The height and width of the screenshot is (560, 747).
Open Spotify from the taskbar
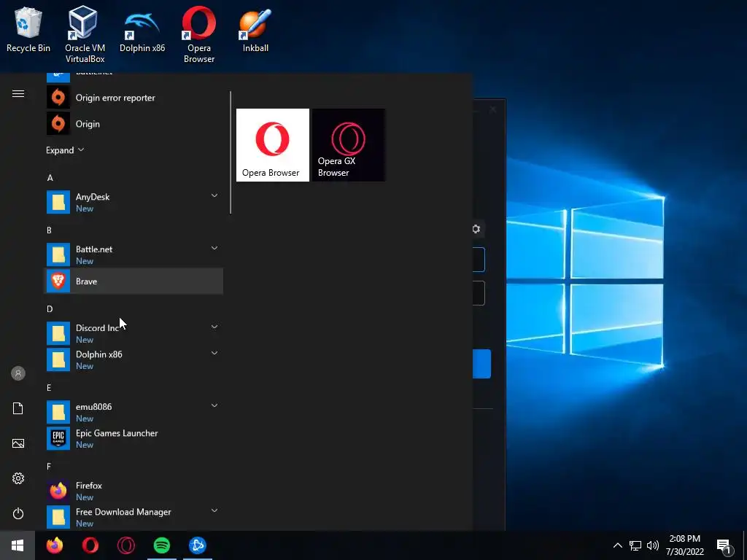(x=162, y=545)
